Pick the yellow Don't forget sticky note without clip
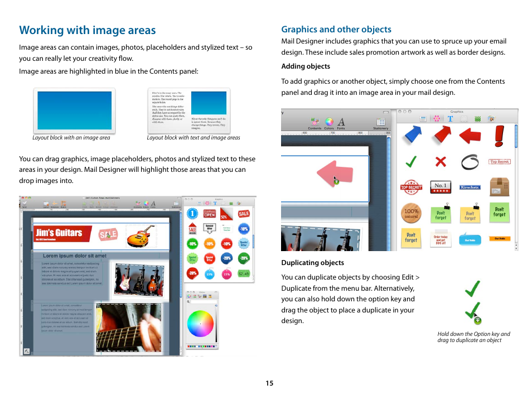The height and width of the screenshot is (404, 532). click(411, 238)
